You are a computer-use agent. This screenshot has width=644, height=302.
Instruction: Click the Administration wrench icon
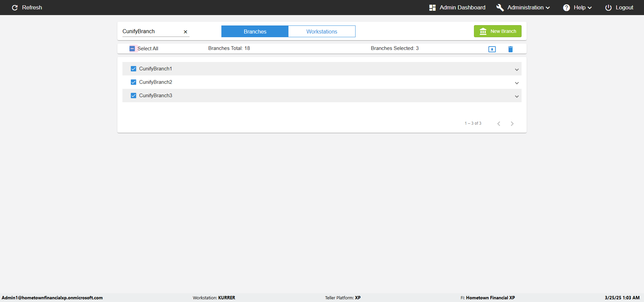[x=500, y=7]
